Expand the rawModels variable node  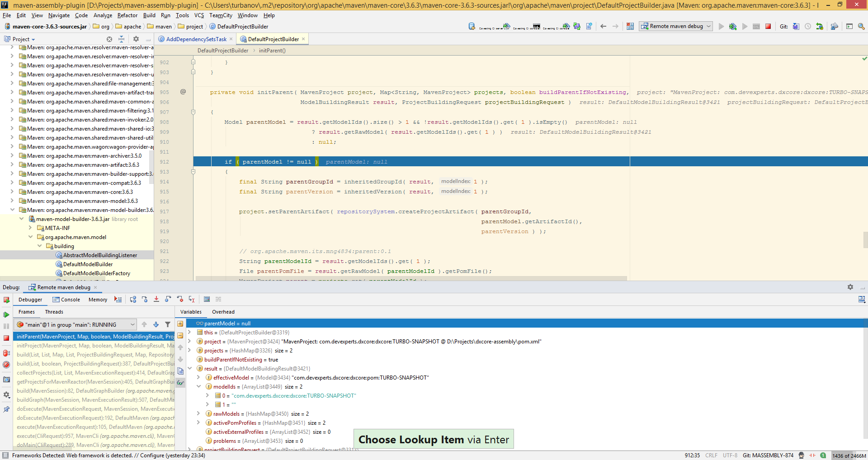point(198,413)
